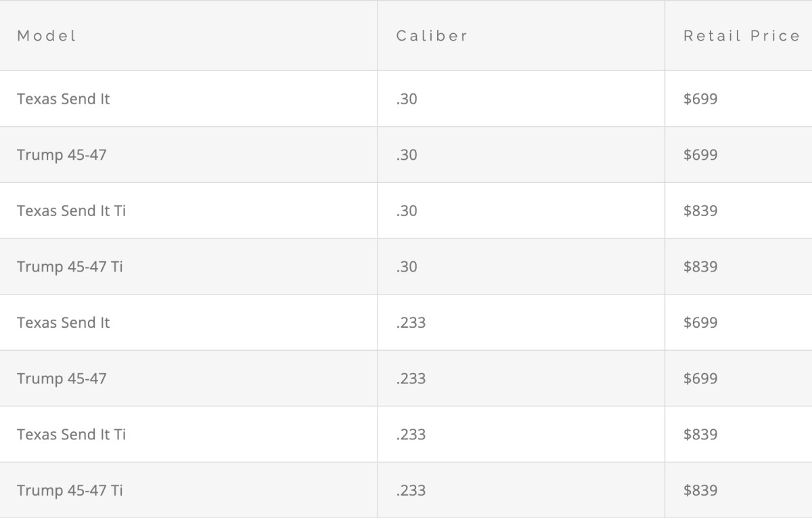812x518 pixels.
Task: Click the Model column header
Action: 47,36
